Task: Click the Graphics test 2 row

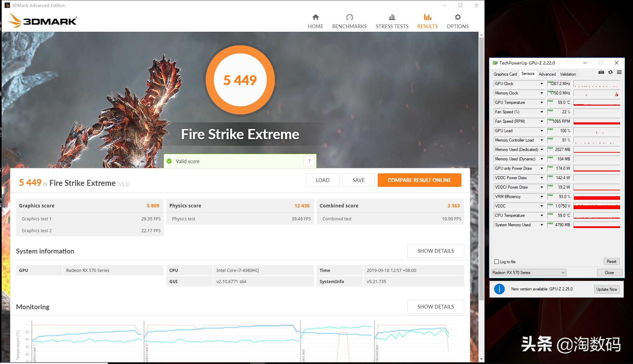Action: [x=90, y=230]
